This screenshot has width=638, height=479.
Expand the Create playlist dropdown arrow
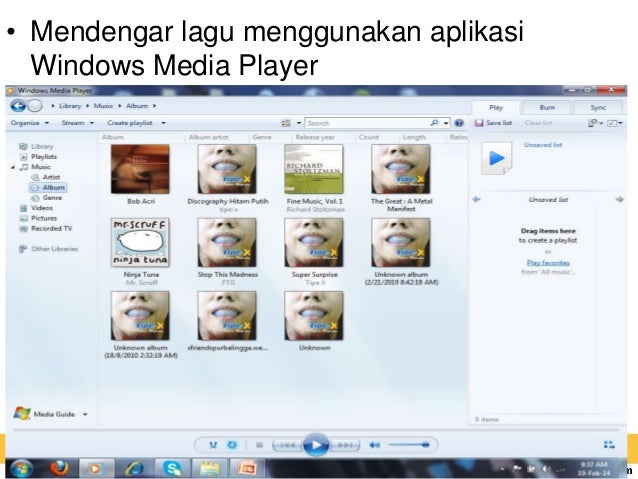163,123
